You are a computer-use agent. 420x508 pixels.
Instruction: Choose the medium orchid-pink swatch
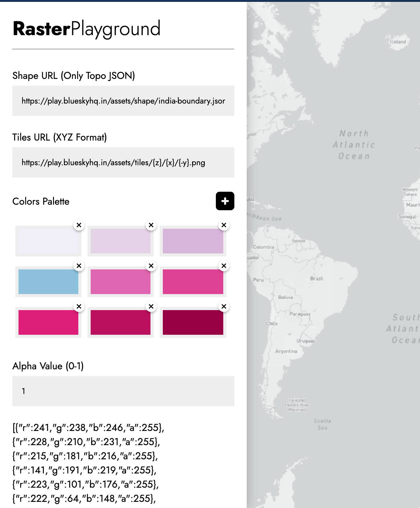tap(121, 282)
